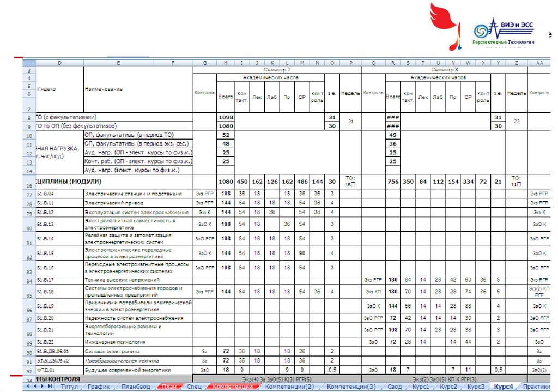
Task: Click the Семестр 7 header cell
Action: pos(277,70)
